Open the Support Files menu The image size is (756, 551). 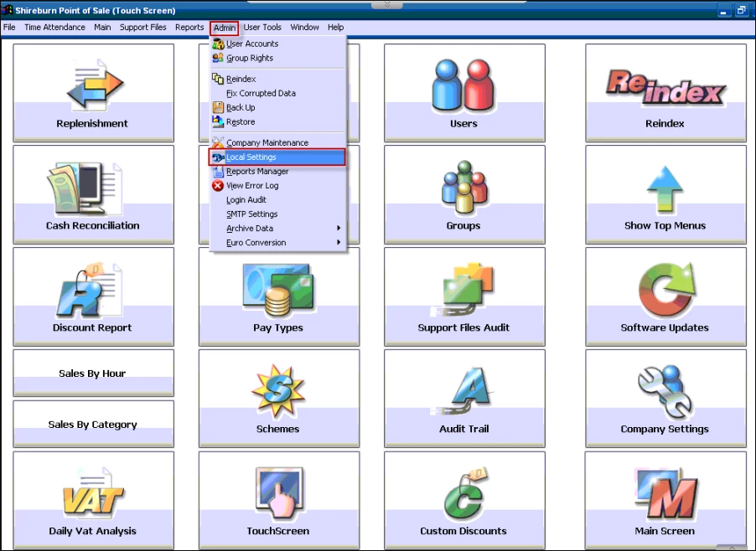click(142, 28)
